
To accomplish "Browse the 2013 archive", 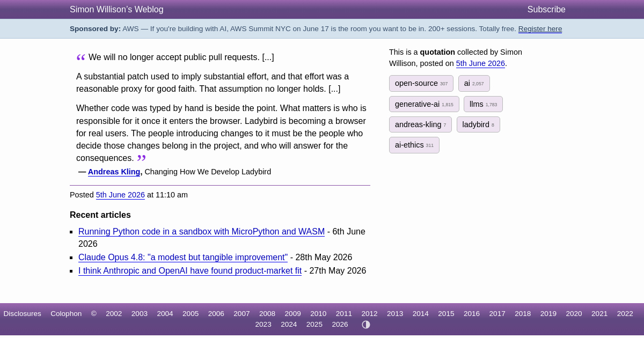I will (395, 314).
